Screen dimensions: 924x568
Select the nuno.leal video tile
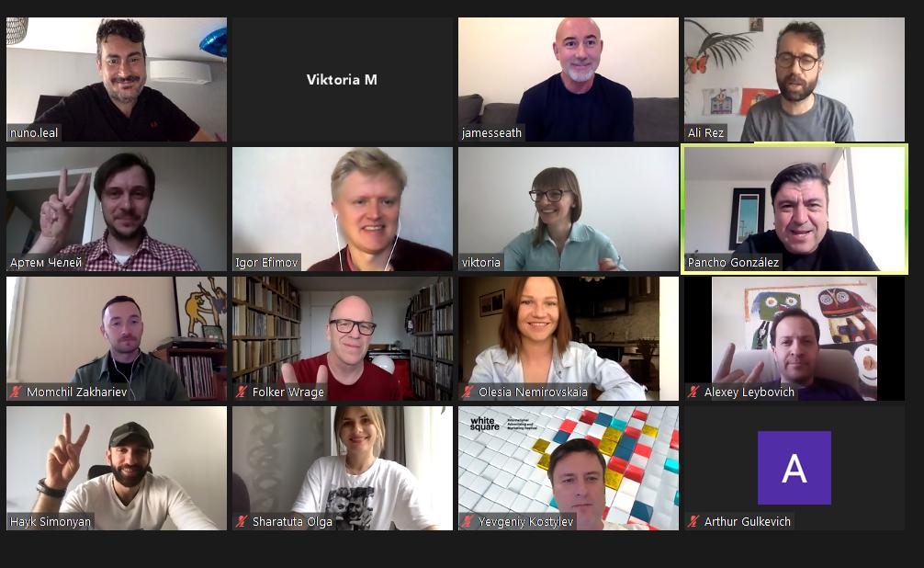[x=117, y=79]
